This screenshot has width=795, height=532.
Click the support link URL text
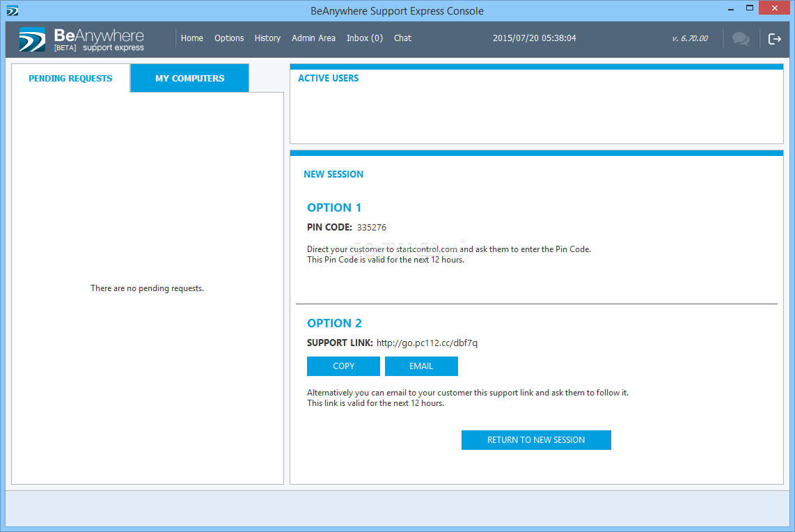pos(427,343)
